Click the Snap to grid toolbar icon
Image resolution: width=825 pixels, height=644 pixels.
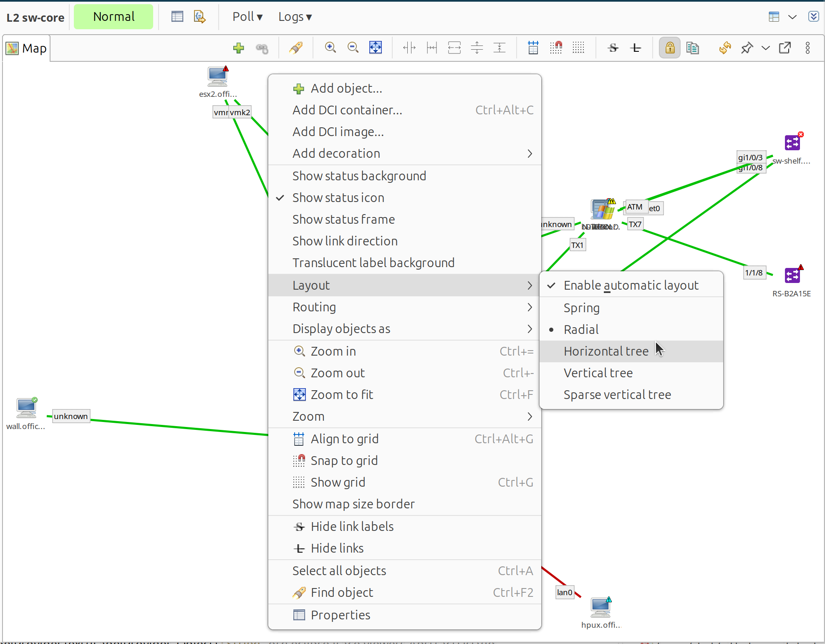[556, 48]
